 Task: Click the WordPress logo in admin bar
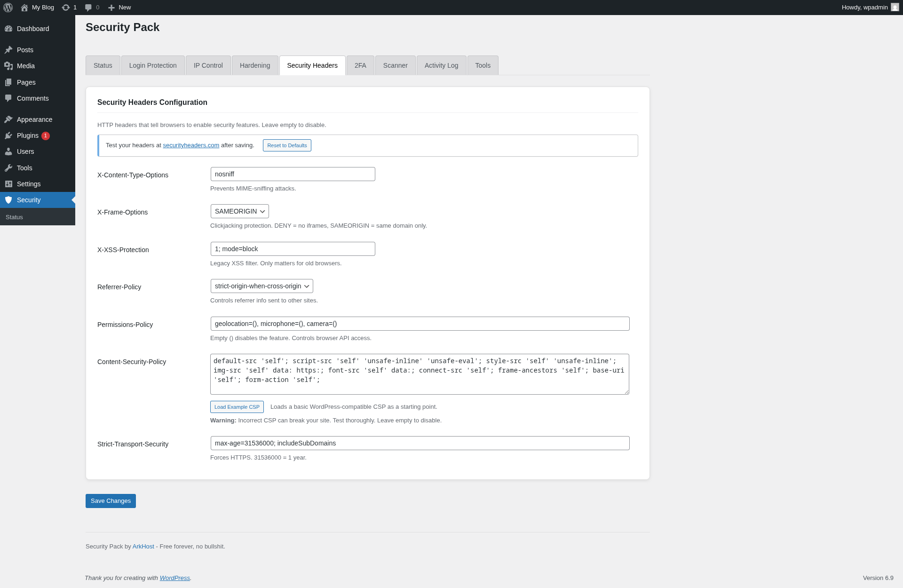[x=8, y=7]
